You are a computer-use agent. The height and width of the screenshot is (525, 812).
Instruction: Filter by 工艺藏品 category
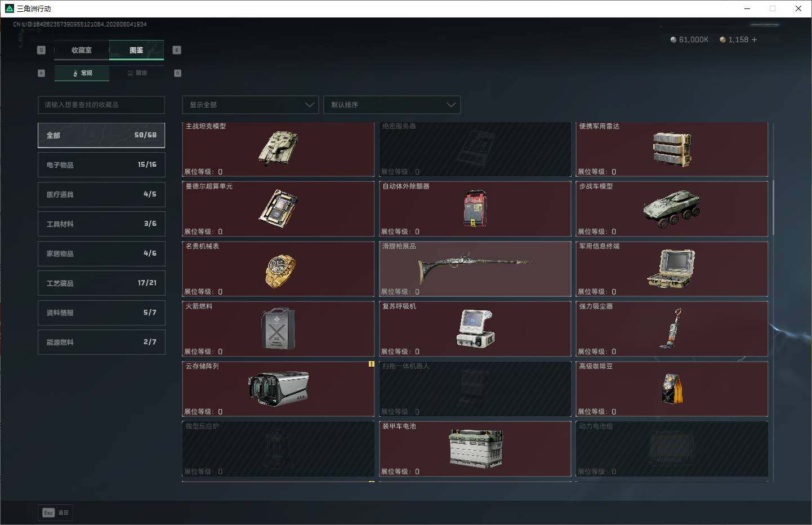pyautogui.click(x=101, y=283)
